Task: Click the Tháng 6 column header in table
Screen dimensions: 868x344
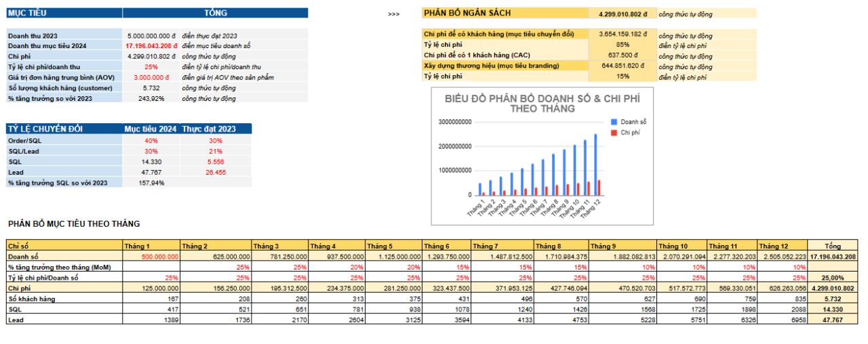Action: (x=446, y=246)
